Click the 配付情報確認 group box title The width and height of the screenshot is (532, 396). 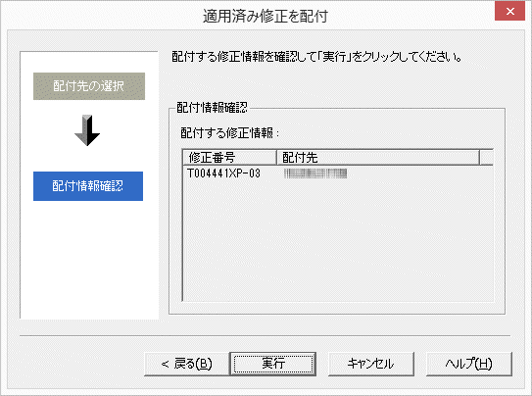pyautogui.click(x=212, y=108)
